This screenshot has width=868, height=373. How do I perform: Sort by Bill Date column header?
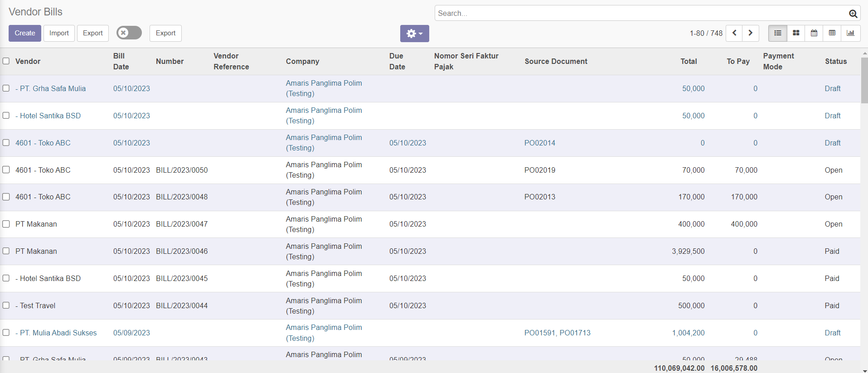point(121,61)
